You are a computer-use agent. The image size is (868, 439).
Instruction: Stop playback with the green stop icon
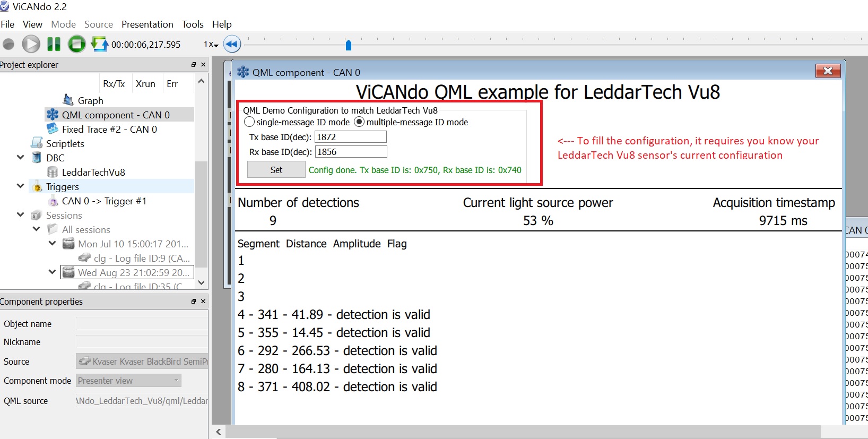77,44
